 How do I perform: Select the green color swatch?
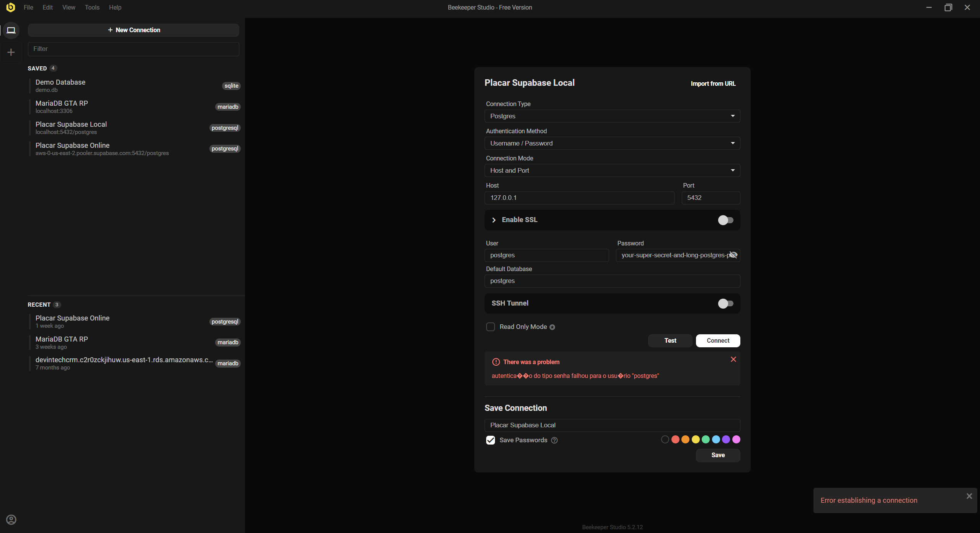point(706,440)
